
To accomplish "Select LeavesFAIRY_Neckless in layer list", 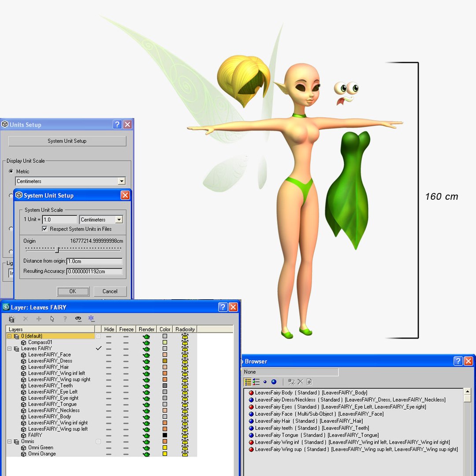I will [x=54, y=411].
